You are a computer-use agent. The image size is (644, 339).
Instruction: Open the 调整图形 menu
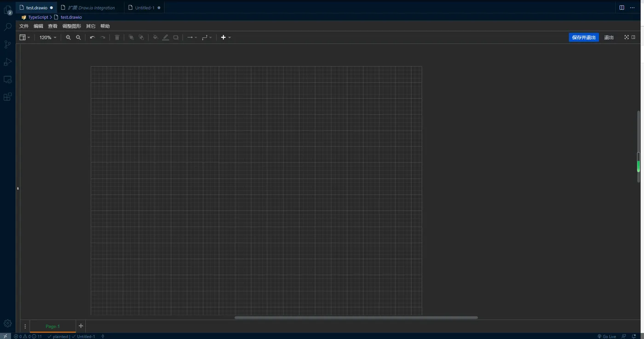point(72,26)
